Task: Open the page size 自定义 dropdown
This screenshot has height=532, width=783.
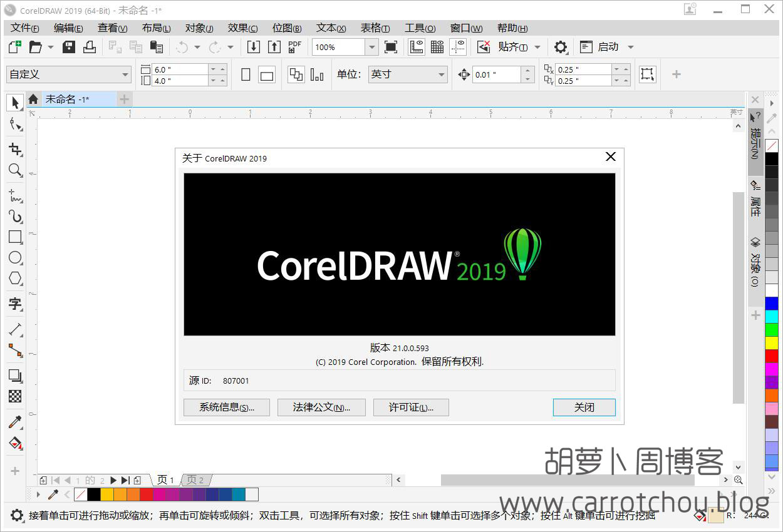Action: [68, 74]
